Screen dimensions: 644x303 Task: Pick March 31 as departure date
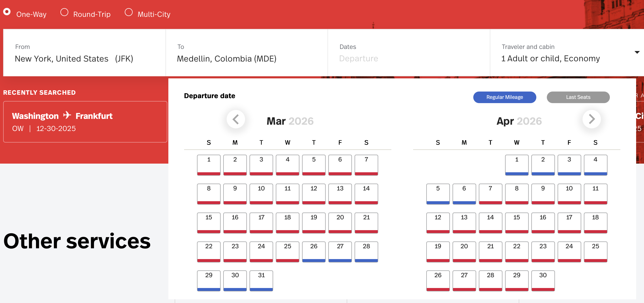tap(261, 281)
